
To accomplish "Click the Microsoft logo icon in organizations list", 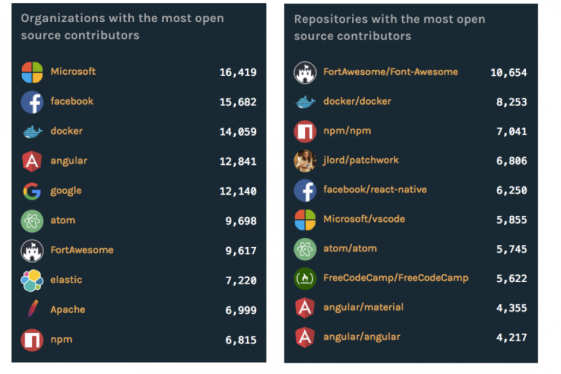I will [32, 72].
